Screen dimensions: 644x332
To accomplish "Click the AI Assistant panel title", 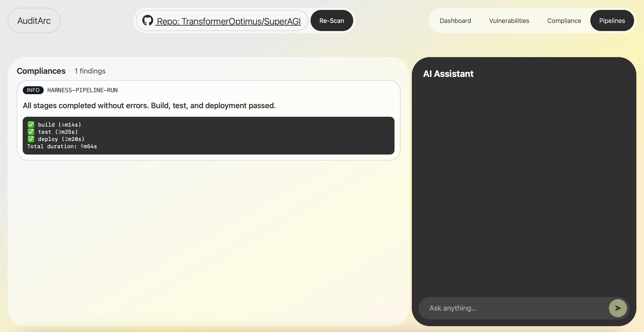I will click(448, 74).
